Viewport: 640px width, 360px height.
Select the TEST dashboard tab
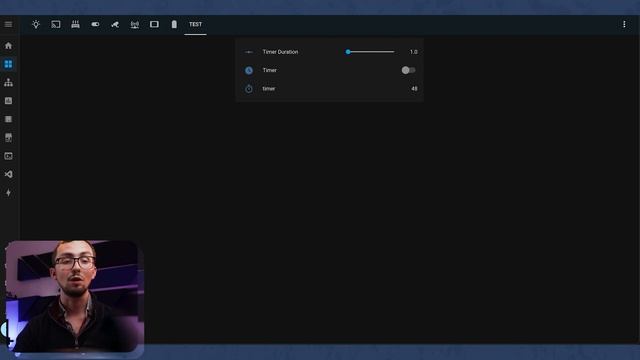196,24
